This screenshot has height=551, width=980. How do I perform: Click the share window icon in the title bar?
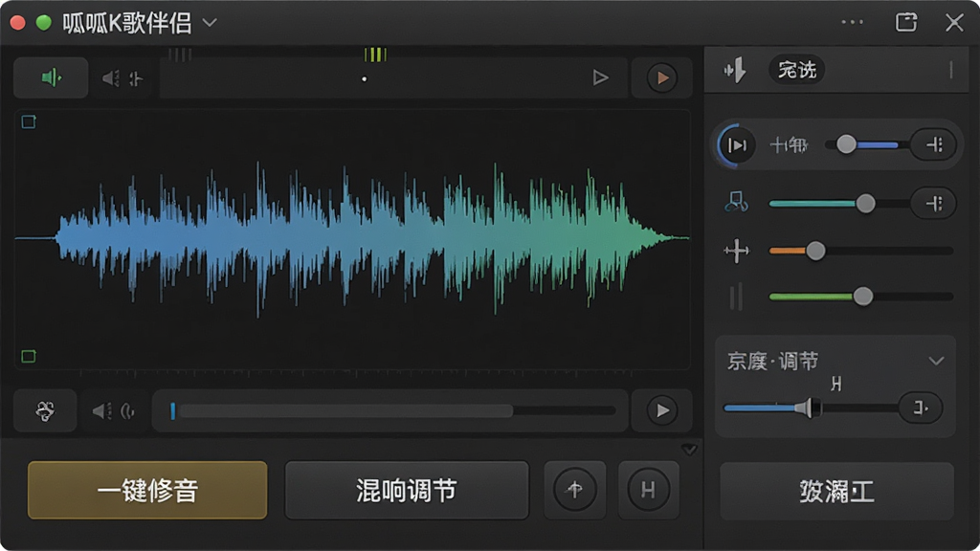tap(906, 22)
